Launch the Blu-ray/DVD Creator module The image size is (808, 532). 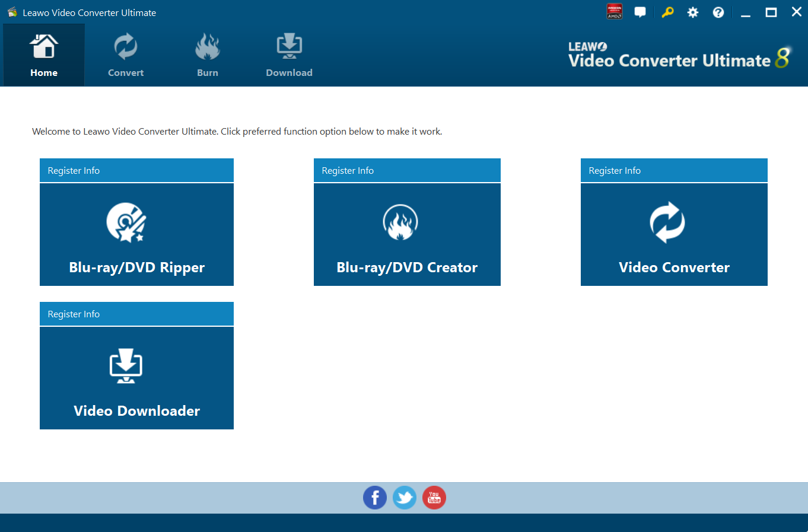click(x=407, y=235)
